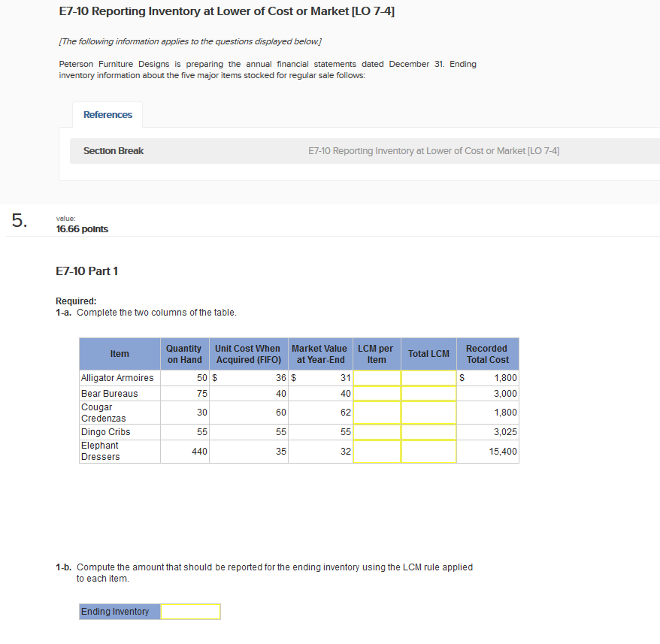
Task: Open the References tab
Action: coord(107,115)
